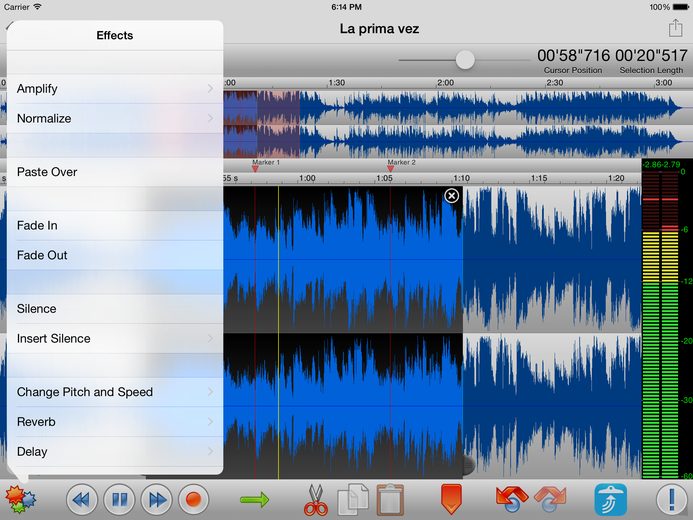Expand Amplify via its chevron

point(210,89)
